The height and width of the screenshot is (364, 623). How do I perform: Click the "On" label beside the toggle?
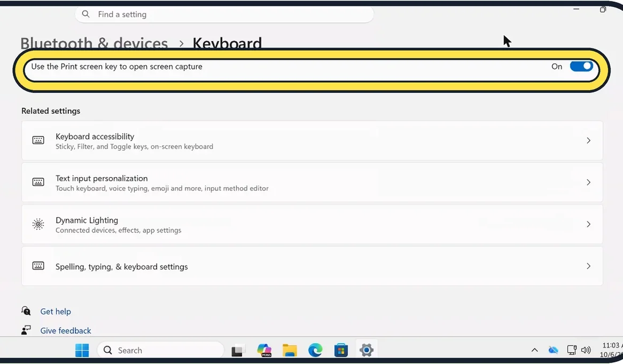coord(557,67)
